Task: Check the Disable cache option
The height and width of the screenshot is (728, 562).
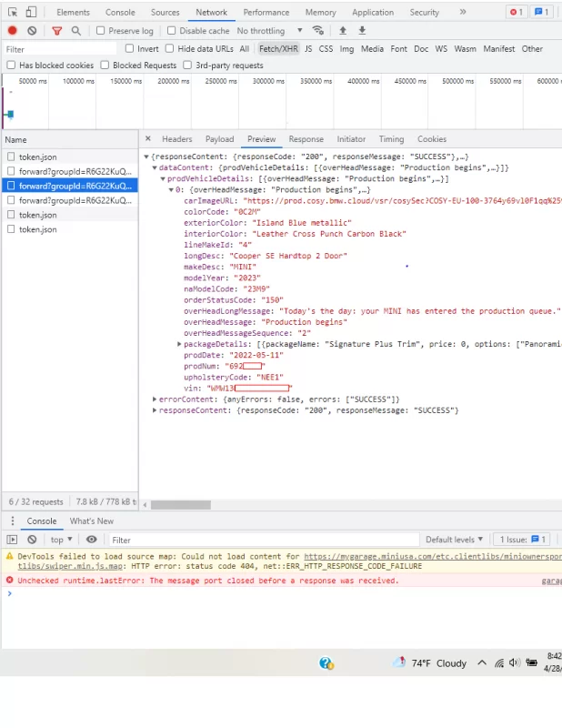Action: tap(171, 31)
